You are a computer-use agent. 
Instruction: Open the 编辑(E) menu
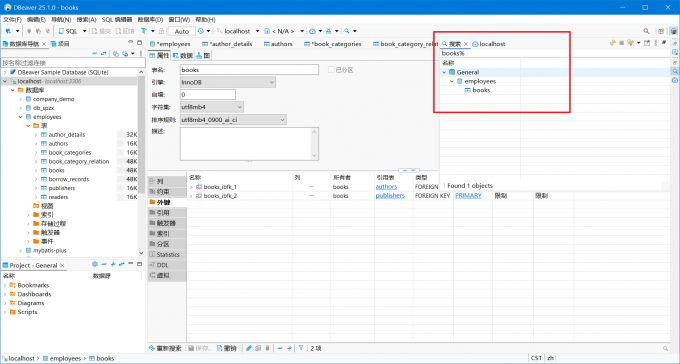36,20
